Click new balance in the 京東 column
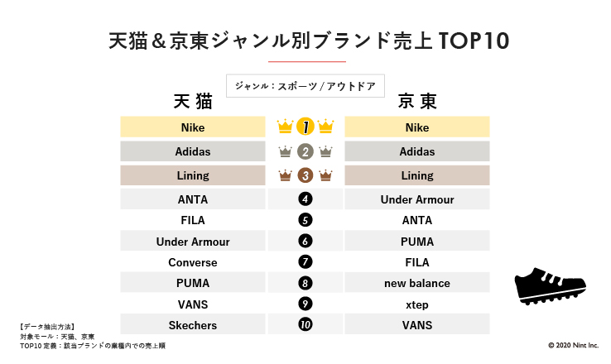 coord(417,283)
